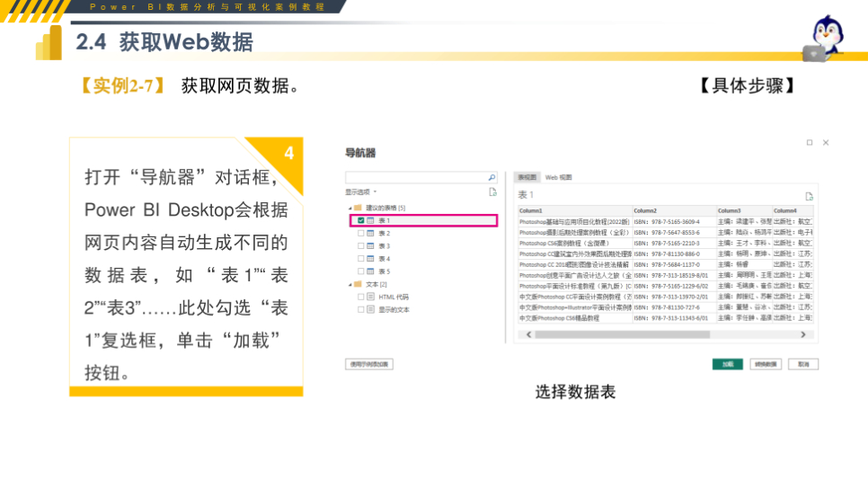This screenshot has height=489, width=868.
Task: Click cell ISBN: 978-7-81130-886-0
Action: pyautogui.click(x=674, y=253)
